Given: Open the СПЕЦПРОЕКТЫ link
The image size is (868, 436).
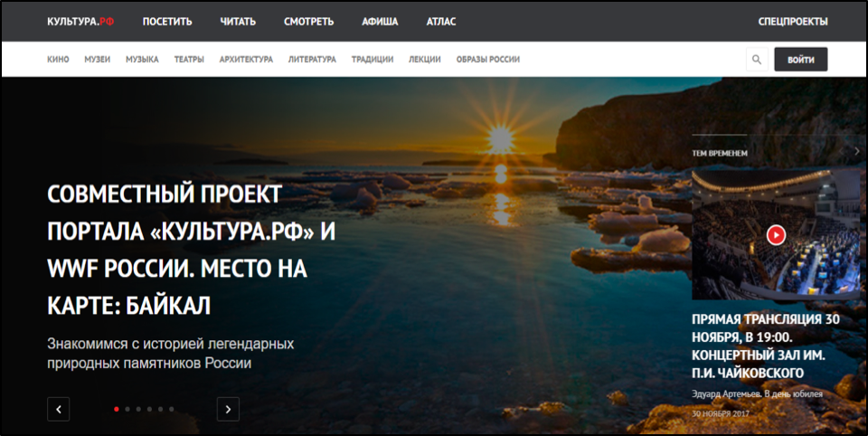Looking at the screenshot, I should click(x=792, y=21).
